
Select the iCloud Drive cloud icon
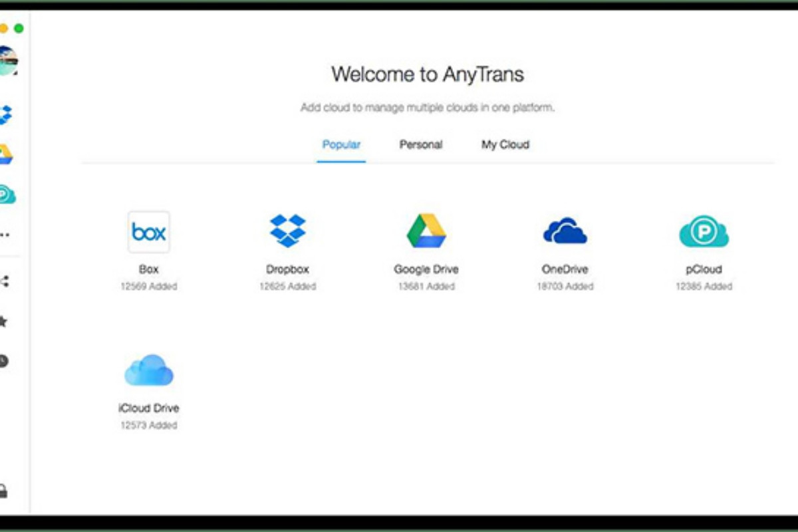click(x=149, y=370)
